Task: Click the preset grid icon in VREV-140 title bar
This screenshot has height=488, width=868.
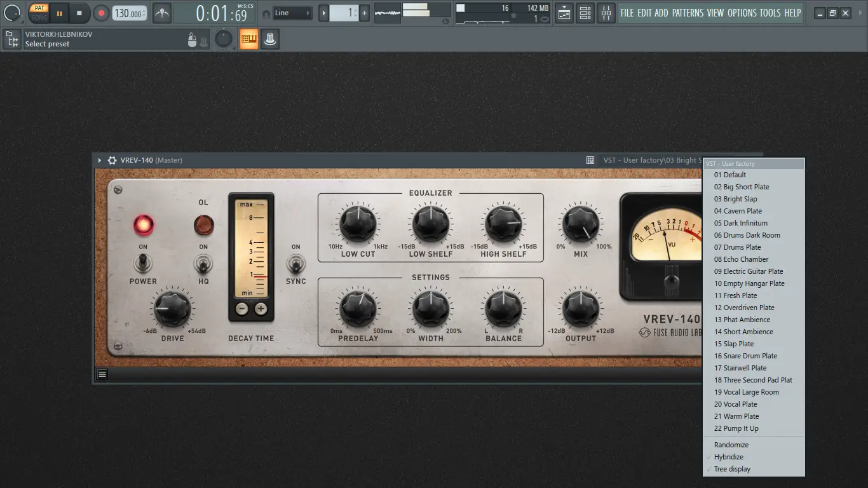Action: (x=590, y=160)
